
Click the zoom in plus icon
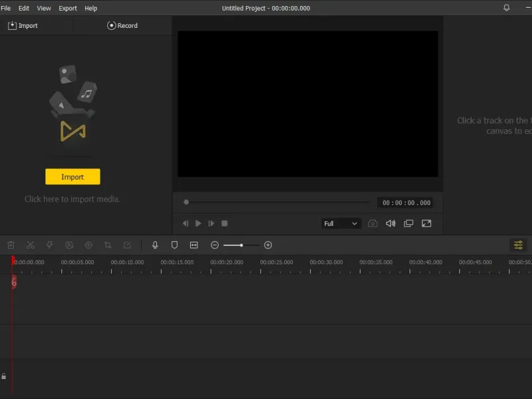tap(268, 245)
